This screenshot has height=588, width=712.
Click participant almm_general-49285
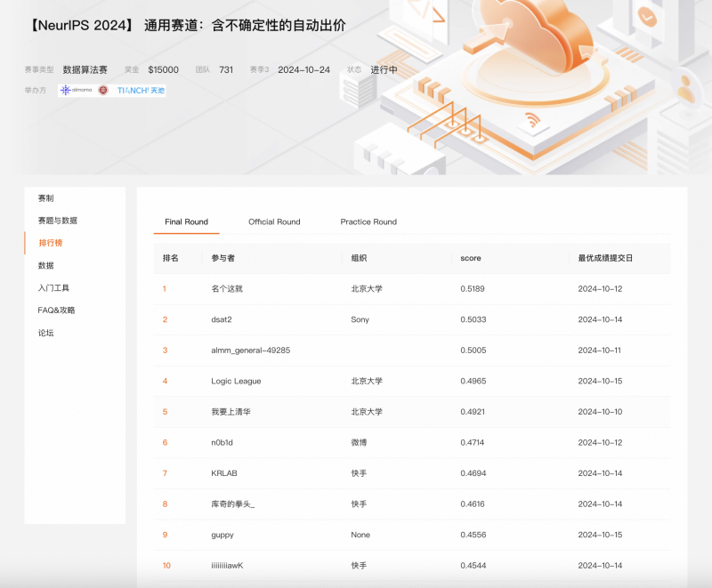point(251,350)
